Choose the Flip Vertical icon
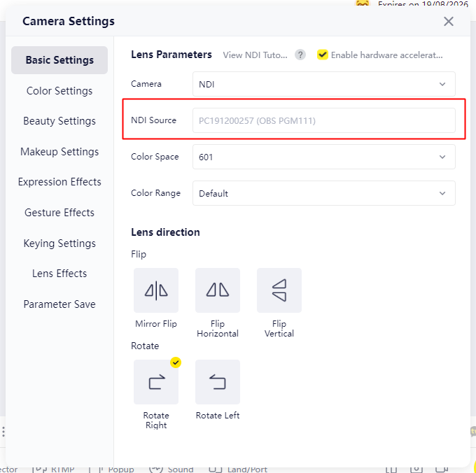 [279, 290]
